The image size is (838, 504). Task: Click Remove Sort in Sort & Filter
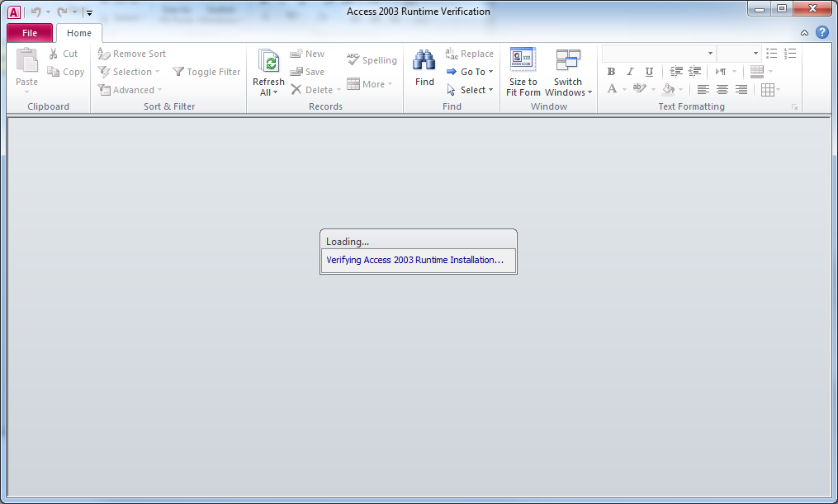click(132, 54)
